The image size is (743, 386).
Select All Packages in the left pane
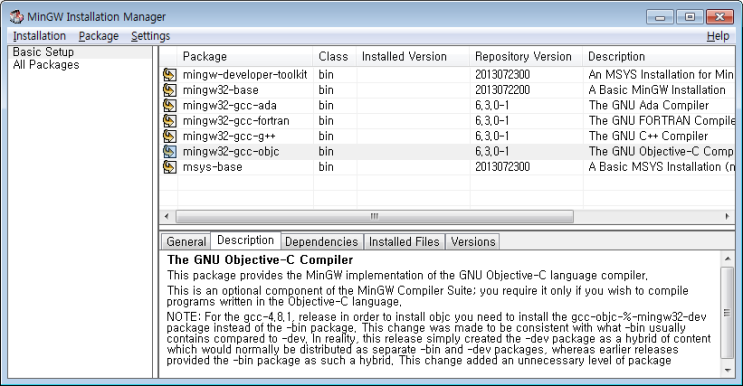(46, 65)
